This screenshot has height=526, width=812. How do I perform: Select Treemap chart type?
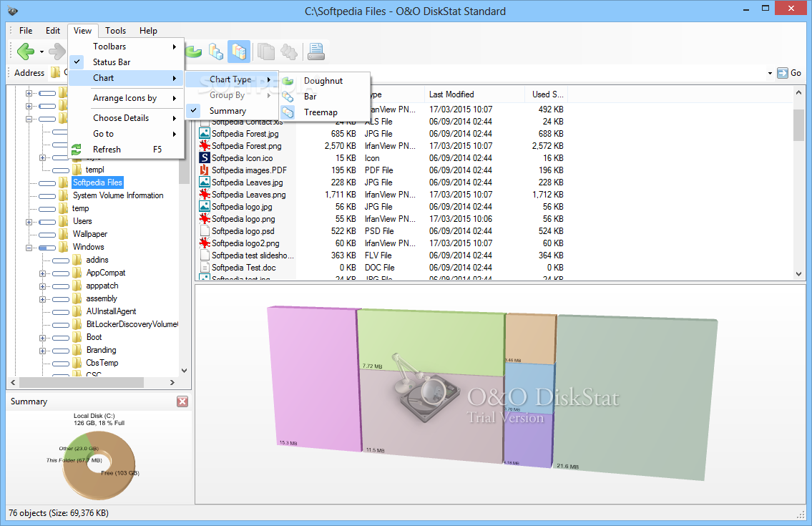(325, 112)
